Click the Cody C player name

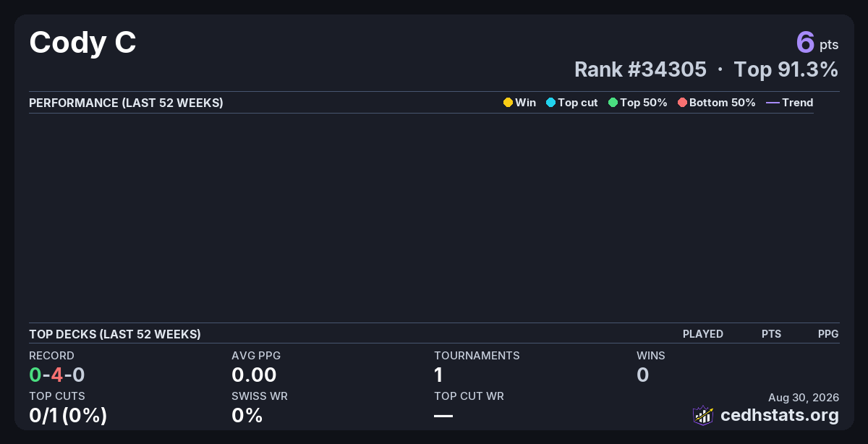82,43
